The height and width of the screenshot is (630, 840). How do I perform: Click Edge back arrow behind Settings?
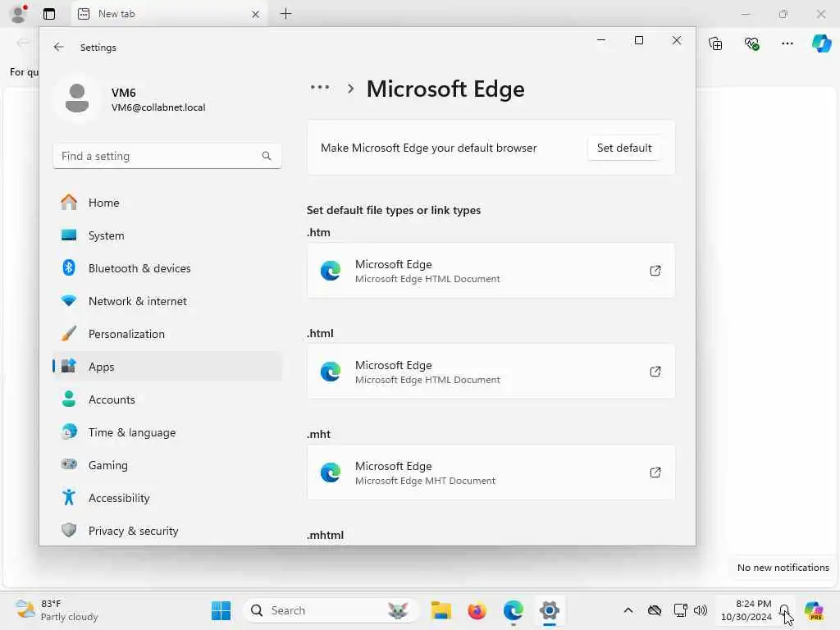22,43
